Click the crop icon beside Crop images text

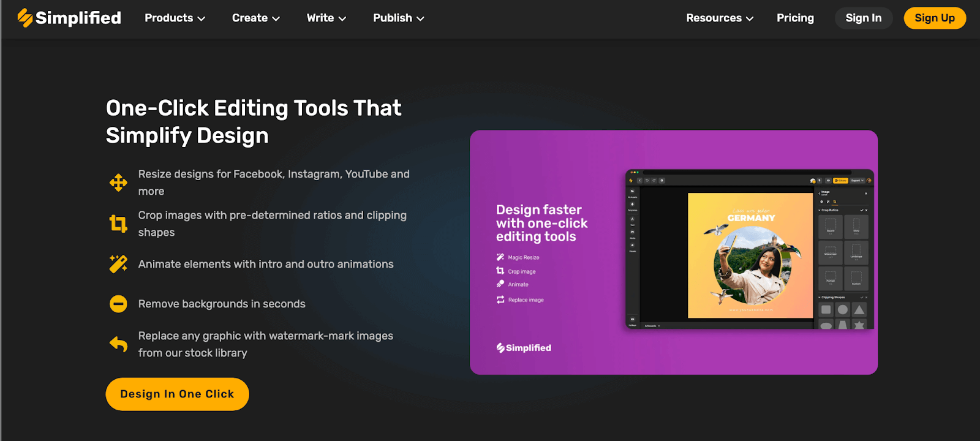pyautogui.click(x=118, y=224)
